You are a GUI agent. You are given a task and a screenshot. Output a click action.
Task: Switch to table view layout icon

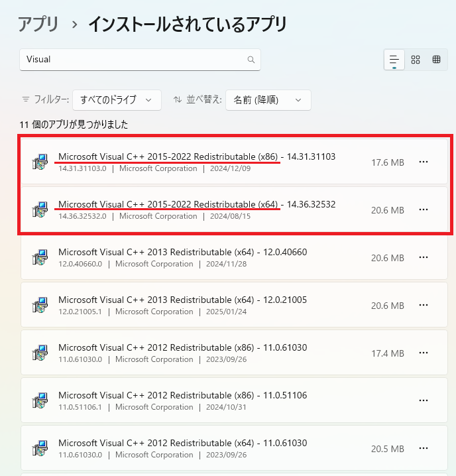pyautogui.click(x=436, y=60)
